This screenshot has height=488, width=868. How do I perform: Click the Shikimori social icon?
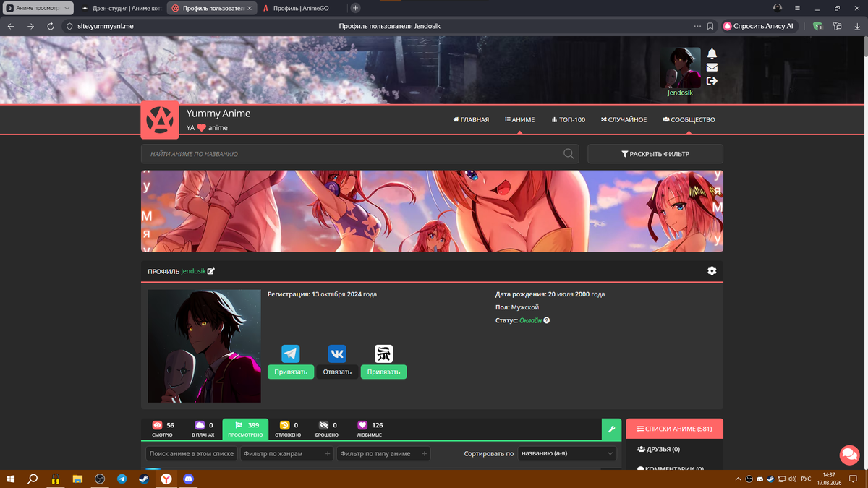[383, 354]
